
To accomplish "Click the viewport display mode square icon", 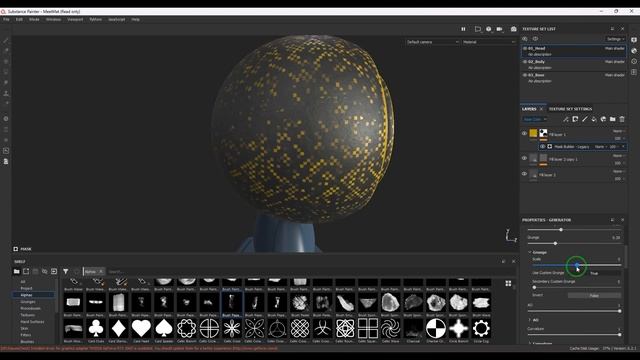I will tap(478, 29).
